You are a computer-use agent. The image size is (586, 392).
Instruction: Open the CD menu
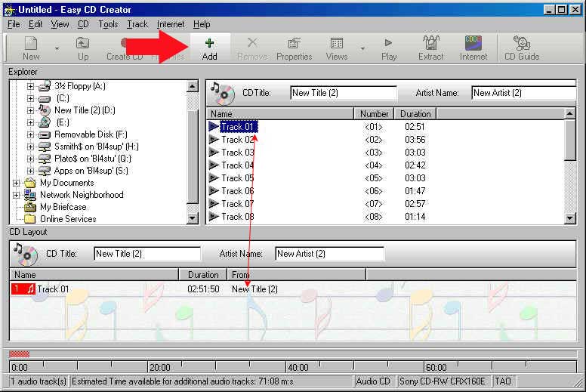pyautogui.click(x=83, y=24)
